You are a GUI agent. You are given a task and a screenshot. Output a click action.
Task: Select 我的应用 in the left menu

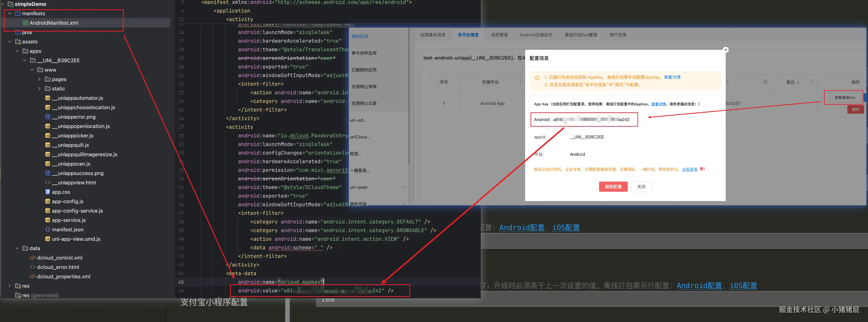pyautogui.click(x=359, y=36)
